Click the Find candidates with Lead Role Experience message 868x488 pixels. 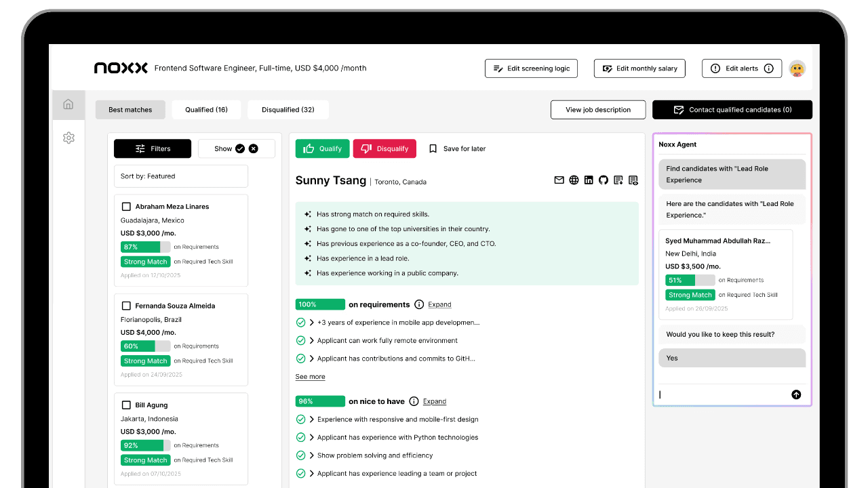732,174
